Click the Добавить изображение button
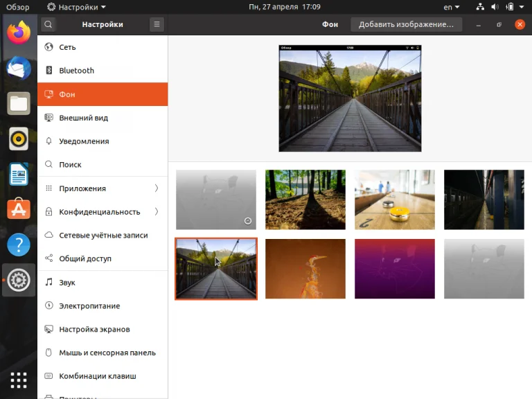The width and height of the screenshot is (532, 399). pos(406,24)
